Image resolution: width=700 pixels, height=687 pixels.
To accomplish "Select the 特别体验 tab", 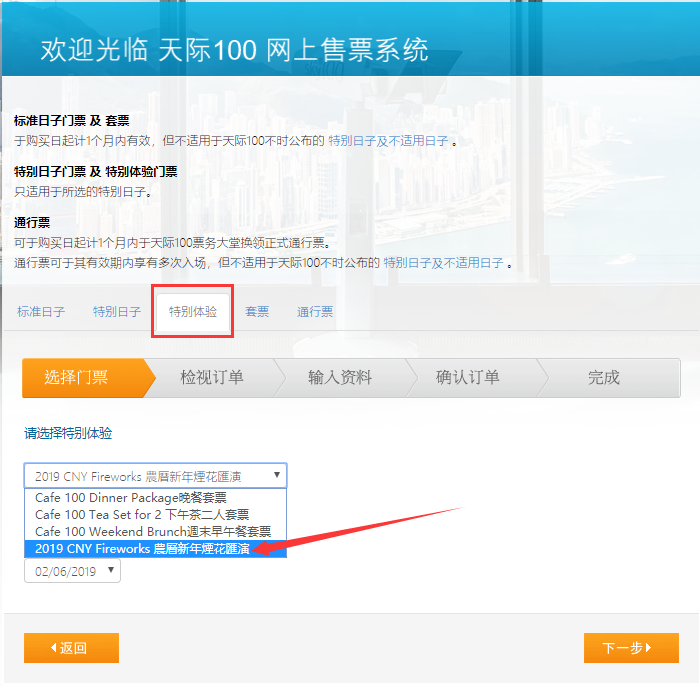I will click(192, 312).
